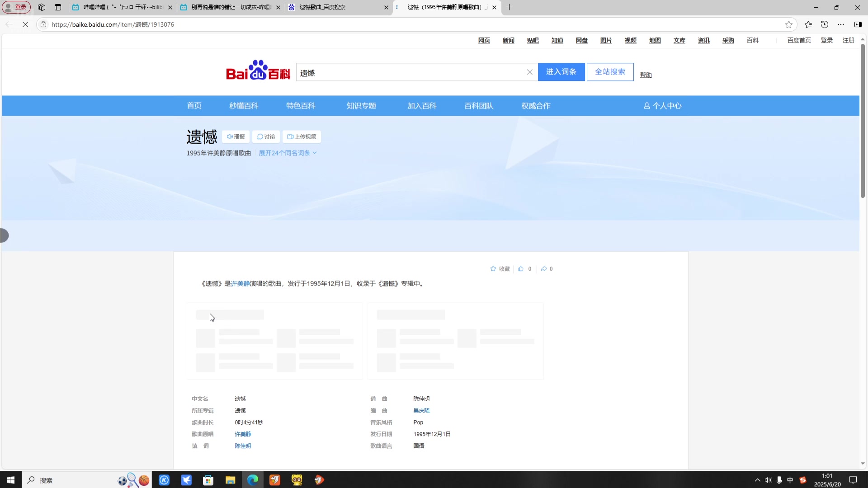This screenshot has height=488, width=868.
Task: Open the 帮助 help link
Action: point(646,75)
